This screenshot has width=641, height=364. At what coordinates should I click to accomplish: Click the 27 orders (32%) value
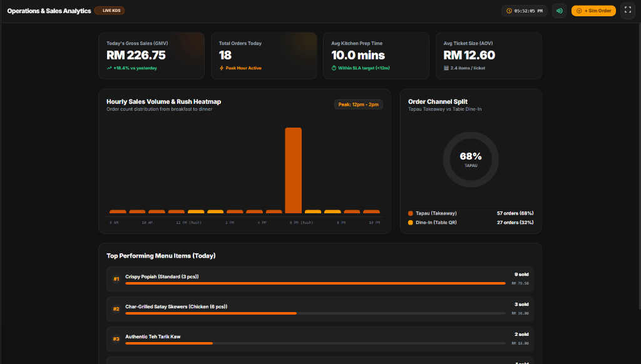515,223
